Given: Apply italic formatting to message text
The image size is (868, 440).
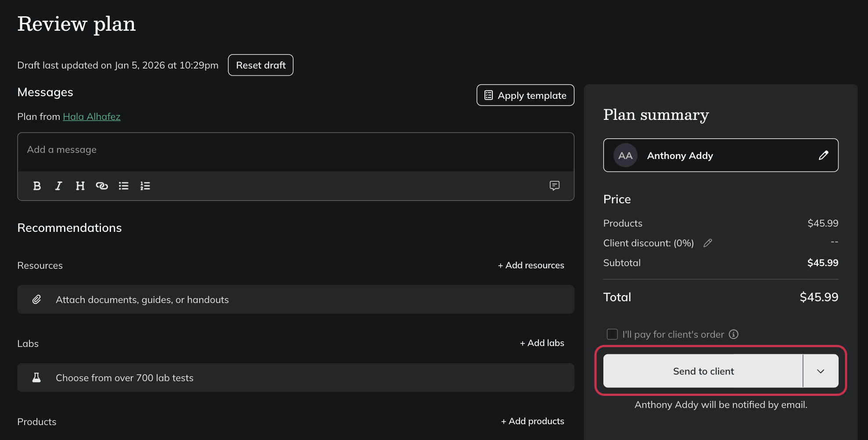Looking at the screenshot, I should tap(58, 186).
